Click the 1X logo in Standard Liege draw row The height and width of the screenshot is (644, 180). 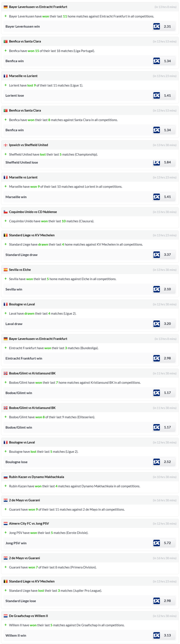pyautogui.click(x=156, y=255)
